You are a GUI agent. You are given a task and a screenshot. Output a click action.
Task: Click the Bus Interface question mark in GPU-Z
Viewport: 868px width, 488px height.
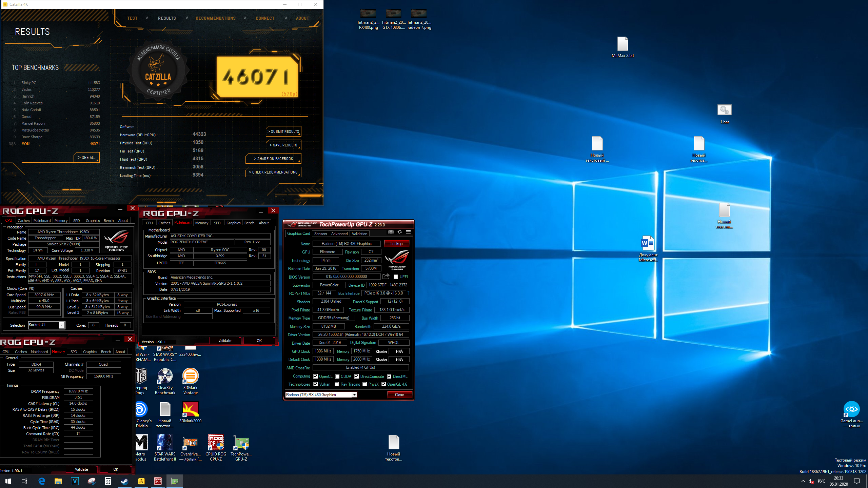pyautogui.click(x=408, y=293)
